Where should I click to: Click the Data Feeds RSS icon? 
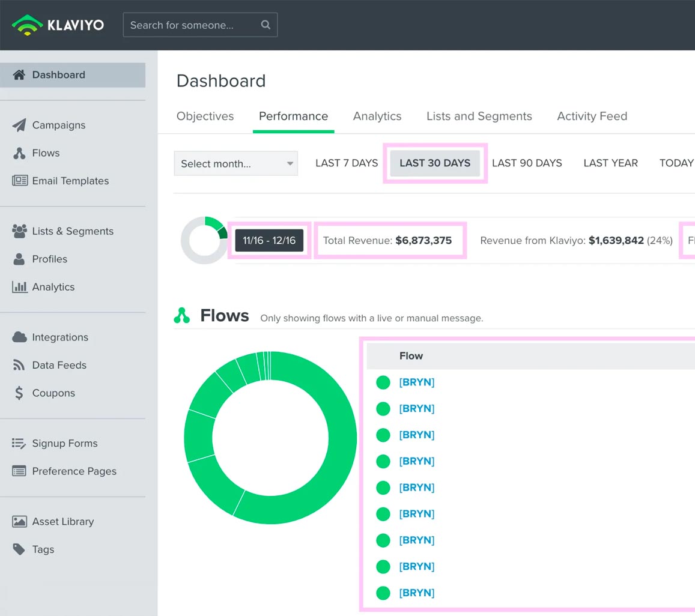click(x=19, y=365)
